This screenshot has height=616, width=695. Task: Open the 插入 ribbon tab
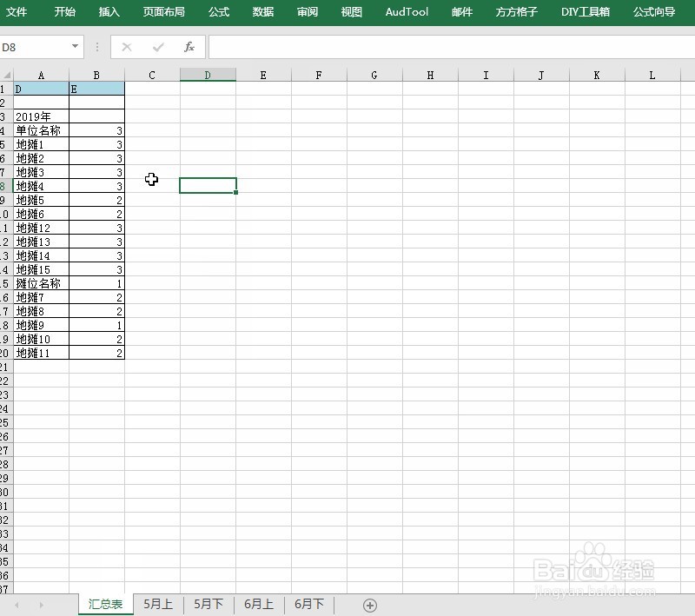pos(109,12)
